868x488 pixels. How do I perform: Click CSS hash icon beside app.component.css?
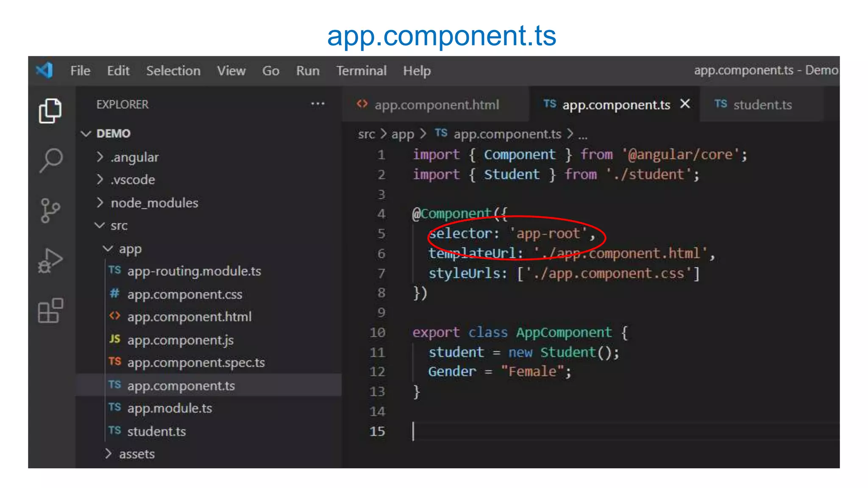114,293
